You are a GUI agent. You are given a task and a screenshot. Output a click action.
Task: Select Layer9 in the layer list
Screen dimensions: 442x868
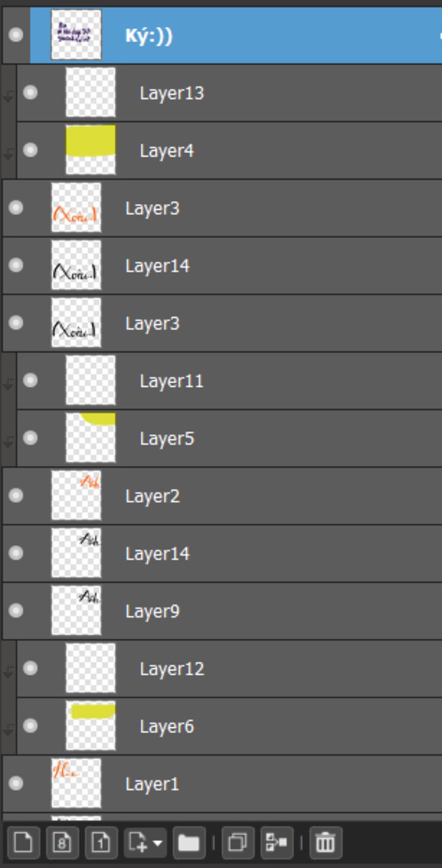[x=222, y=611]
